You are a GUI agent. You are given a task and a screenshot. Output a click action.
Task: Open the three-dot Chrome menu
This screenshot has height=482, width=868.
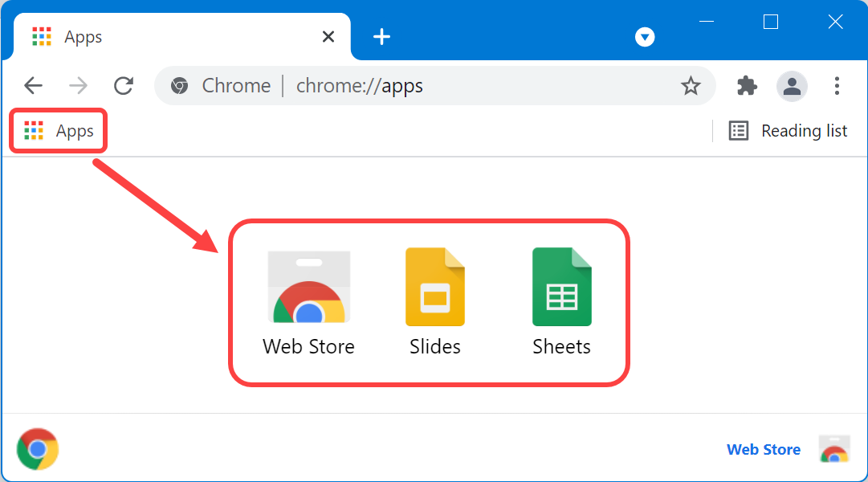(x=837, y=86)
